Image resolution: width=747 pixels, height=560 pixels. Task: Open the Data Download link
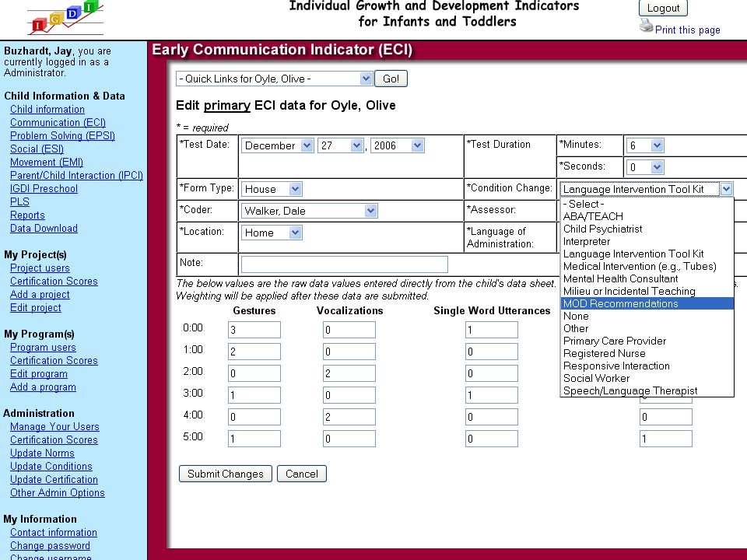click(44, 228)
